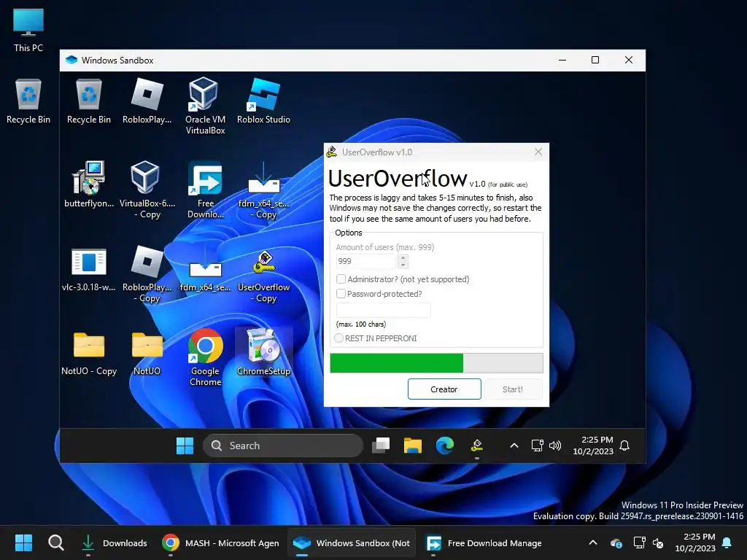Select the RobloxPlay... icon next to Recycle Bin
Screen dimensions: 747x560
tap(147, 101)
